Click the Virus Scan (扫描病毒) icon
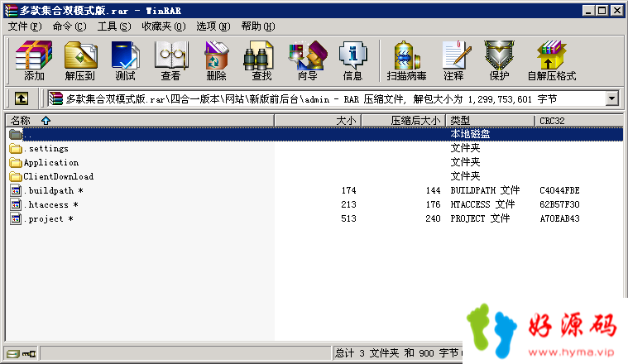The image size is (628, 364). coord(406,60)
